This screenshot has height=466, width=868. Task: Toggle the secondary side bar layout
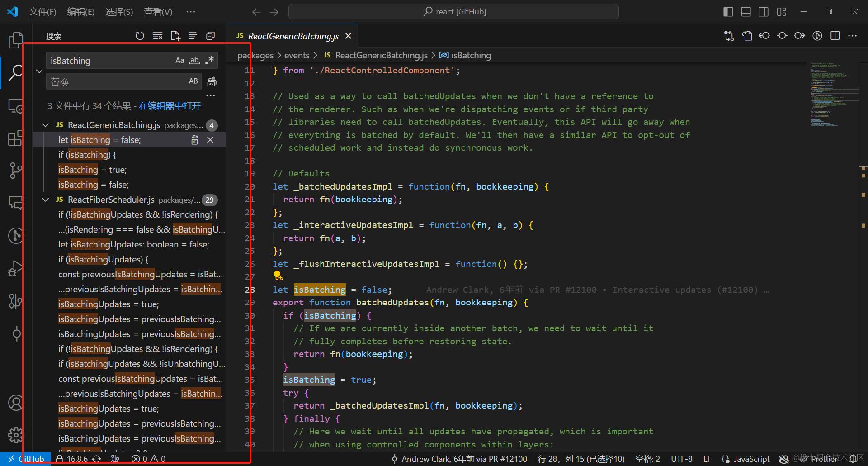coord(764,12)
